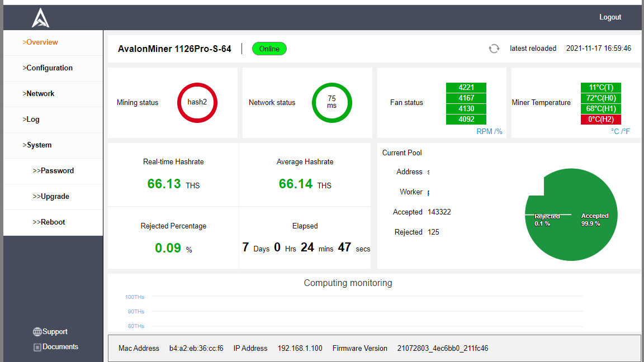This screenshot has width=644, height=362.
Task: Open the Documents link
Action: (x=60, y=347)
